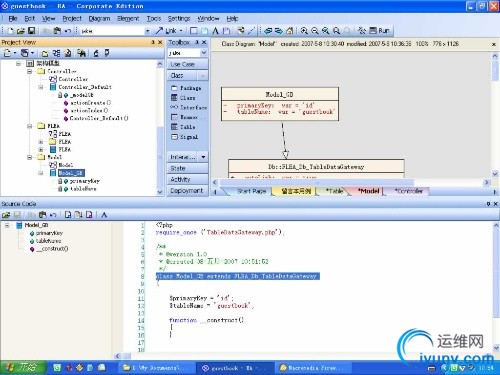The width and height of the screenshot is (500, 375).
Task: Collapse the Controller_Default class node
Action: 41,87
